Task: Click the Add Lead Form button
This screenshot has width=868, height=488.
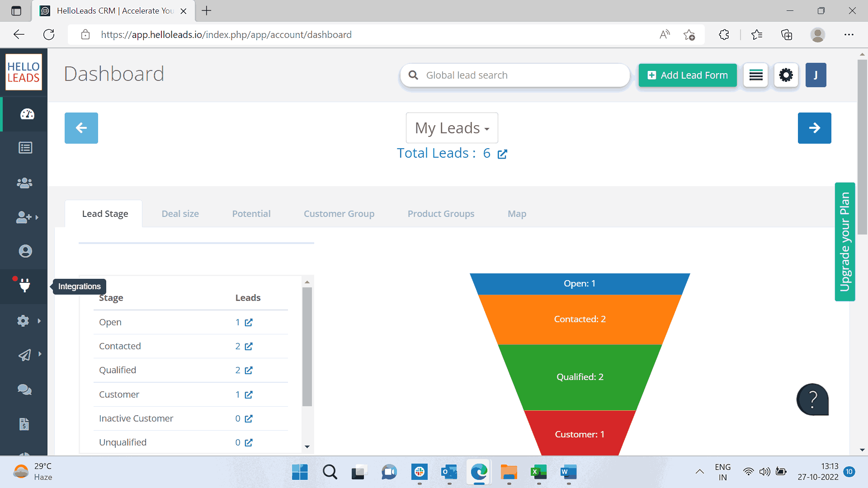Action: (x=688, y=75)
